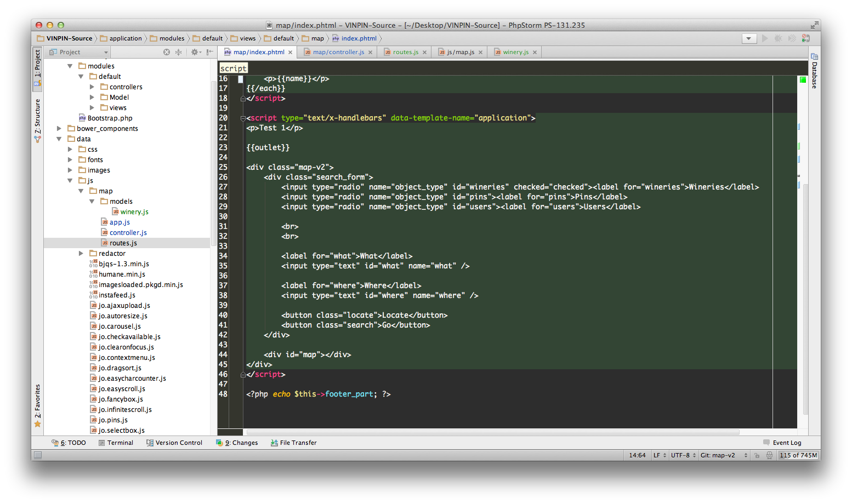
Task: Open the 6: TODO tool window
Action: pyautogui.click(x=69, y=443)
